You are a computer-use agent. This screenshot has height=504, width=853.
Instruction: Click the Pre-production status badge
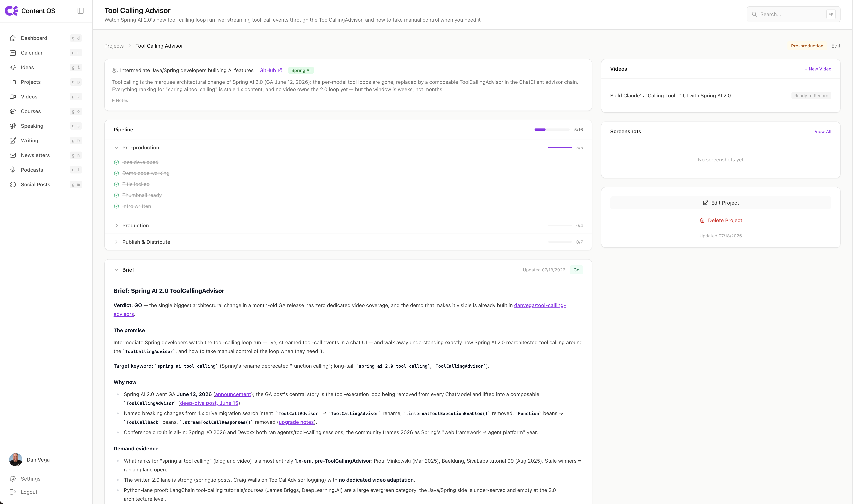click(807, 46)
